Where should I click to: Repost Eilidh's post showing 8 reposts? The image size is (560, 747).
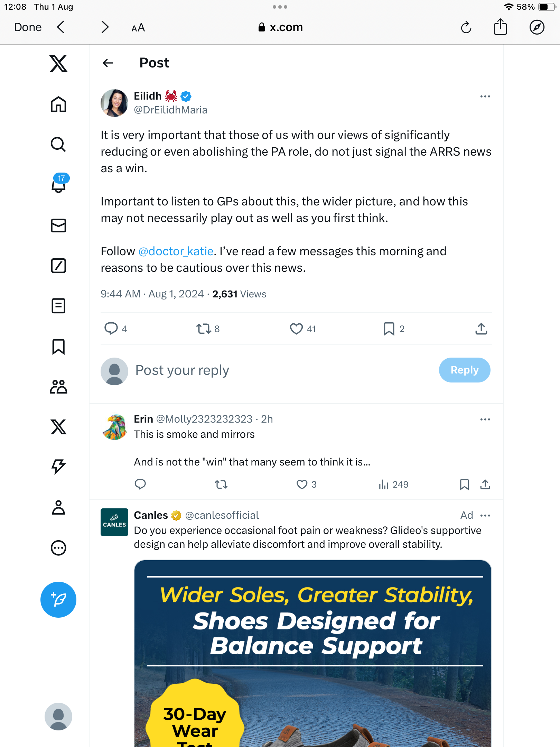pos(204,329)
